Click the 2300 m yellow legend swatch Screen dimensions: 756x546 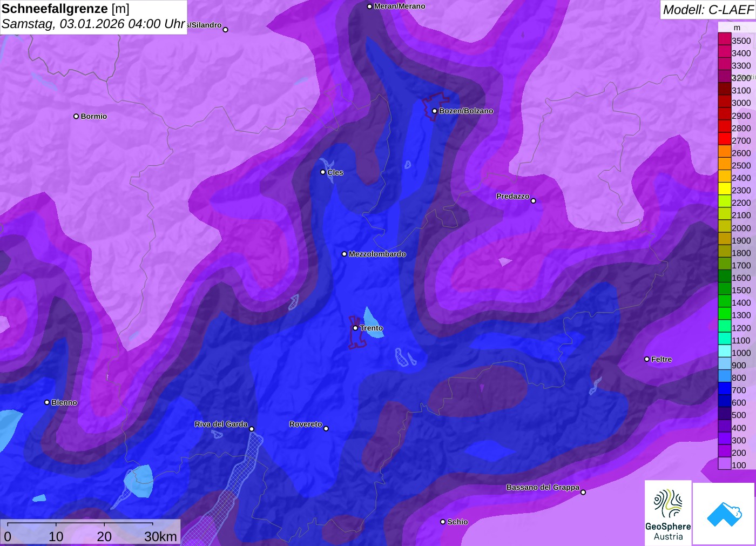point(724,190)
